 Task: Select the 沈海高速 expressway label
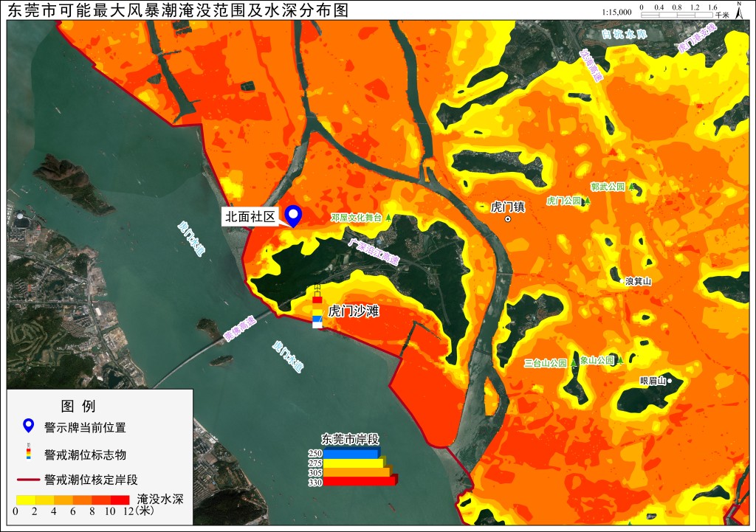click(x=591, y=65)
